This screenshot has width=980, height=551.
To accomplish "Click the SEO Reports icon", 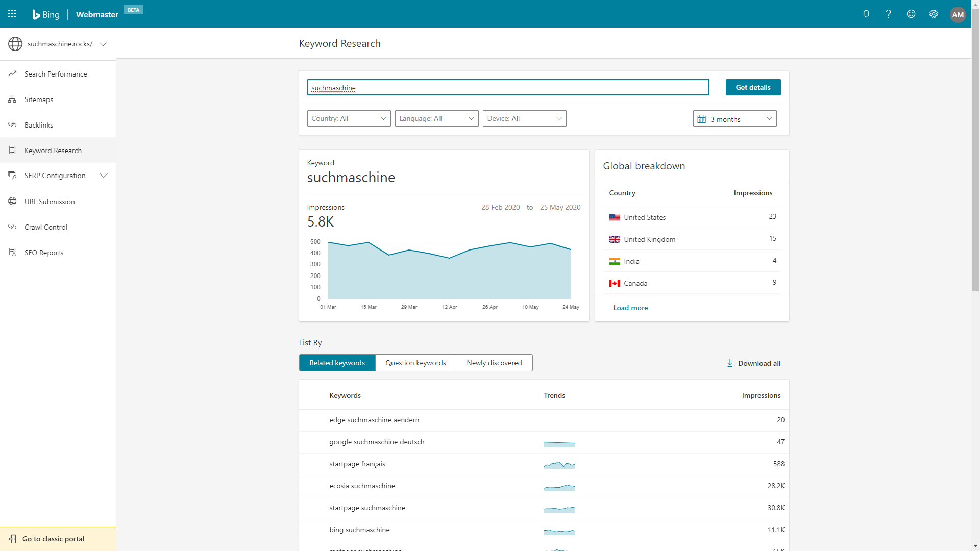I will pos(12,252).
